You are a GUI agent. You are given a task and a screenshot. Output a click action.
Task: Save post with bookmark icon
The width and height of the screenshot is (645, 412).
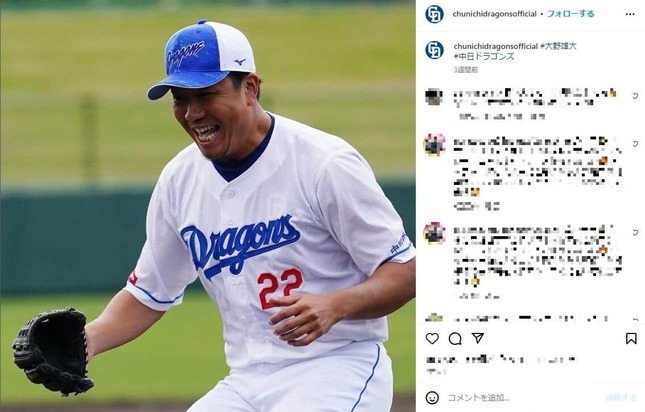tap(631, 339)
